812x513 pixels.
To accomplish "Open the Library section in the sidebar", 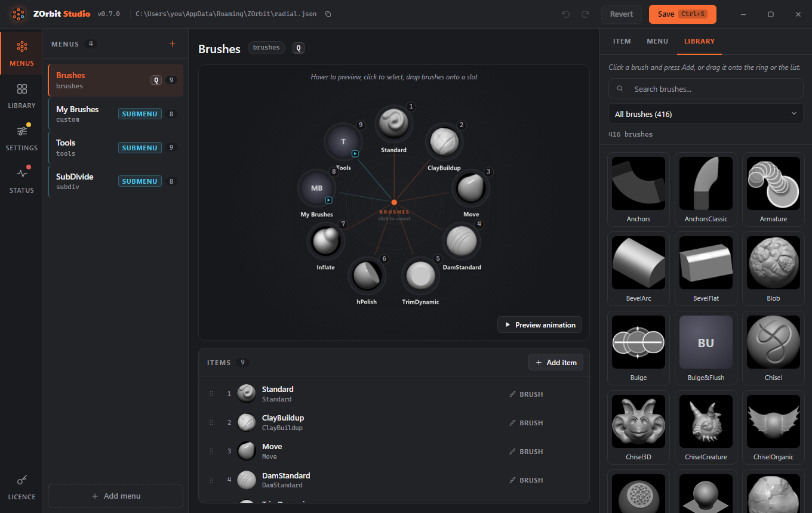I will click(21, 96).
